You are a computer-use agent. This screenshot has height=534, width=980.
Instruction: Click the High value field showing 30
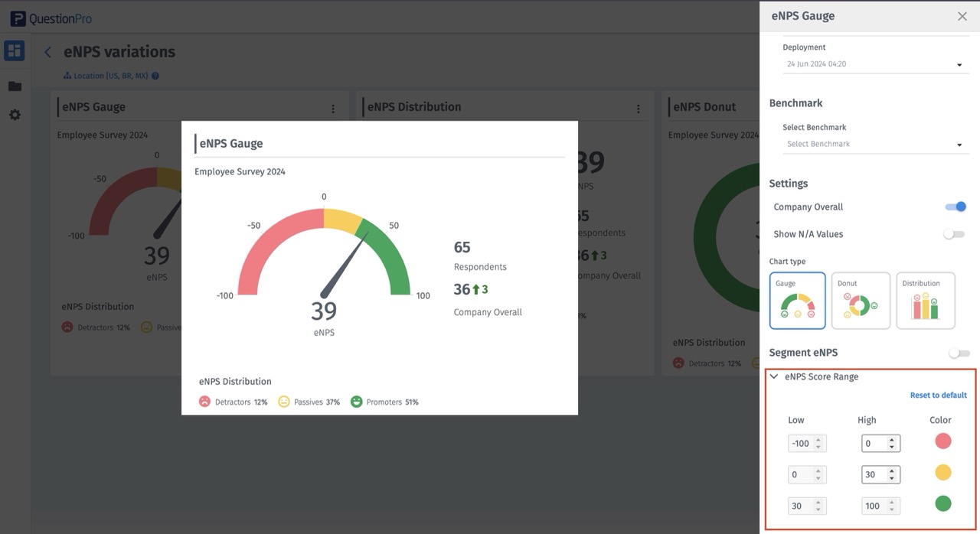tap(874, 474)
